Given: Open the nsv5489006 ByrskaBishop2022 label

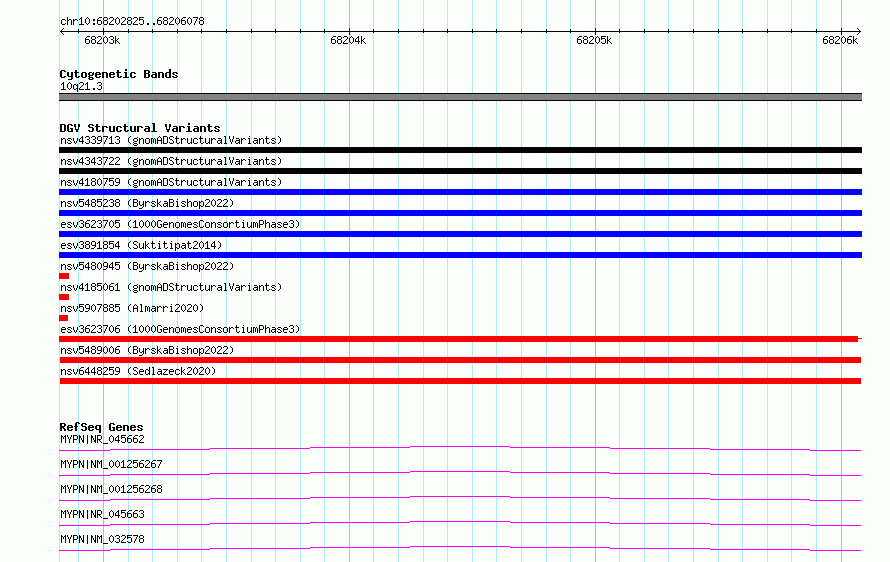Looking at the screenshot, I should [x=147, y=350].
